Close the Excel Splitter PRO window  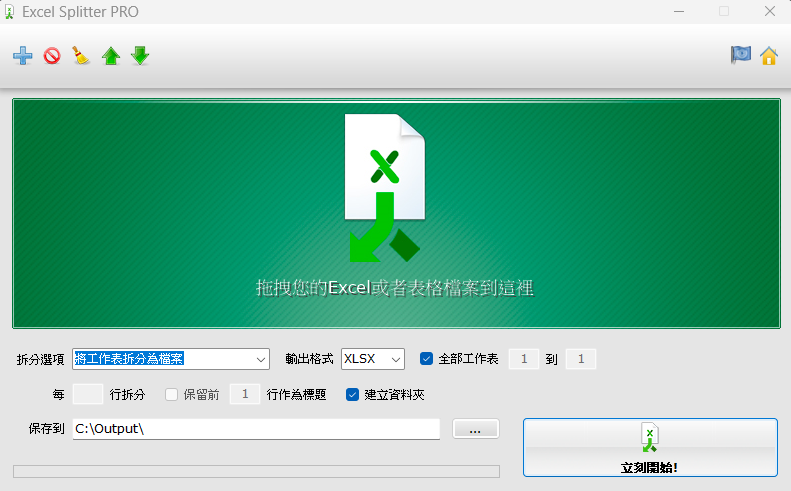770,12
